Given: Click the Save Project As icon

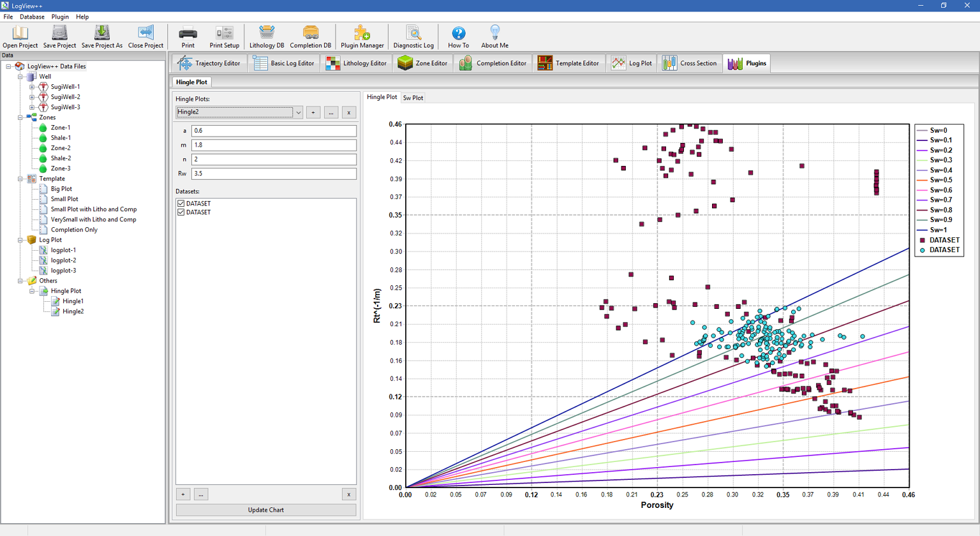Looking at the screenshot, I should click(101, 36).
